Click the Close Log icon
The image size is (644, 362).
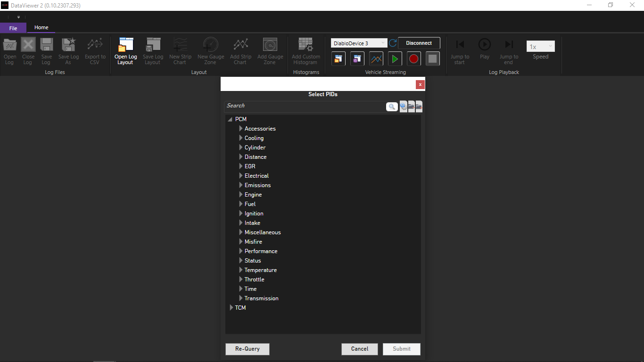click(x=28, y=45)
